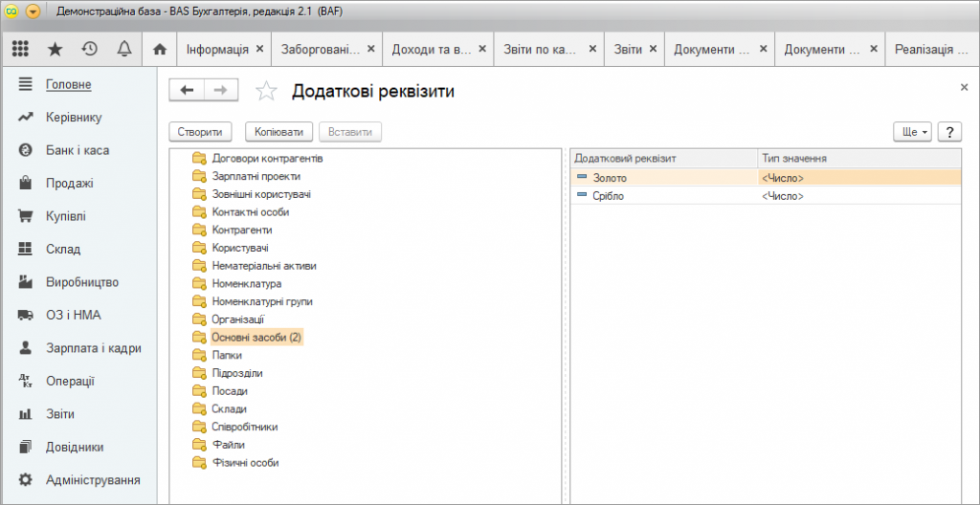Click the Зарплата і кадри person icon
980x505 pixels.
[25, 348]
